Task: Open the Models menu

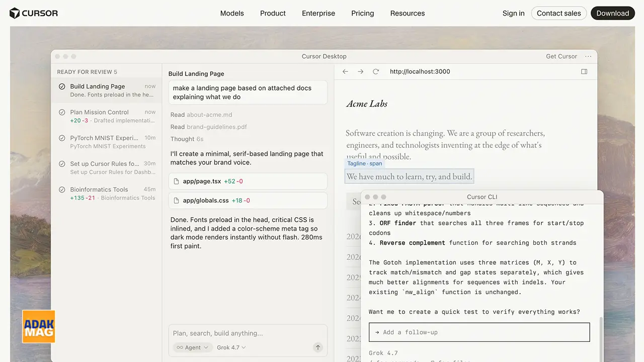Action: (x=232, y=13)
